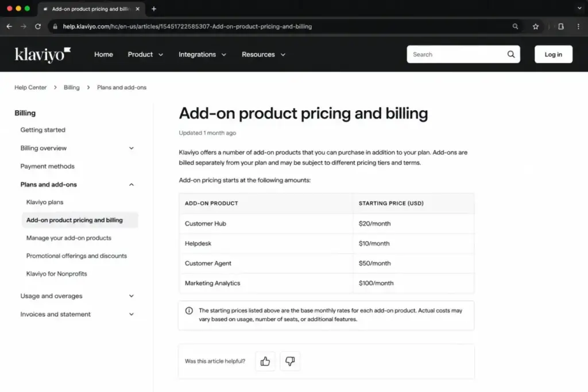The width and height of the screenshot is (588, 392).
Task: Bookmark this page with the star icon
Action: coord(536,26)
